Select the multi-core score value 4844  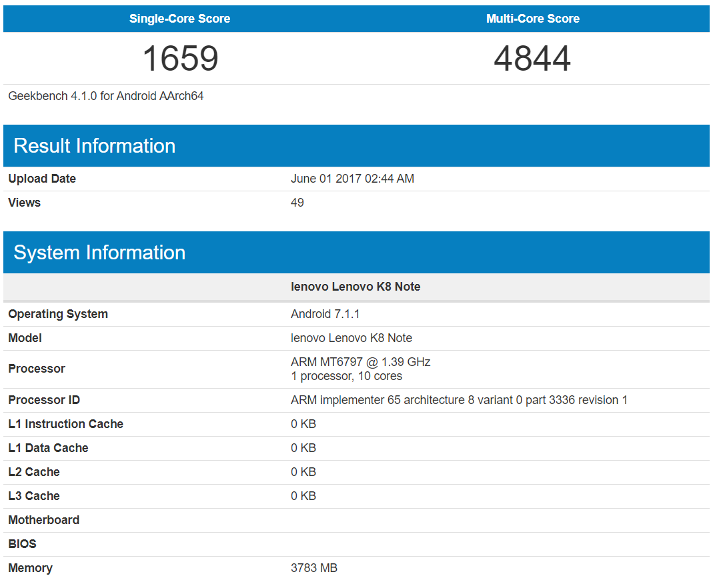532,59
